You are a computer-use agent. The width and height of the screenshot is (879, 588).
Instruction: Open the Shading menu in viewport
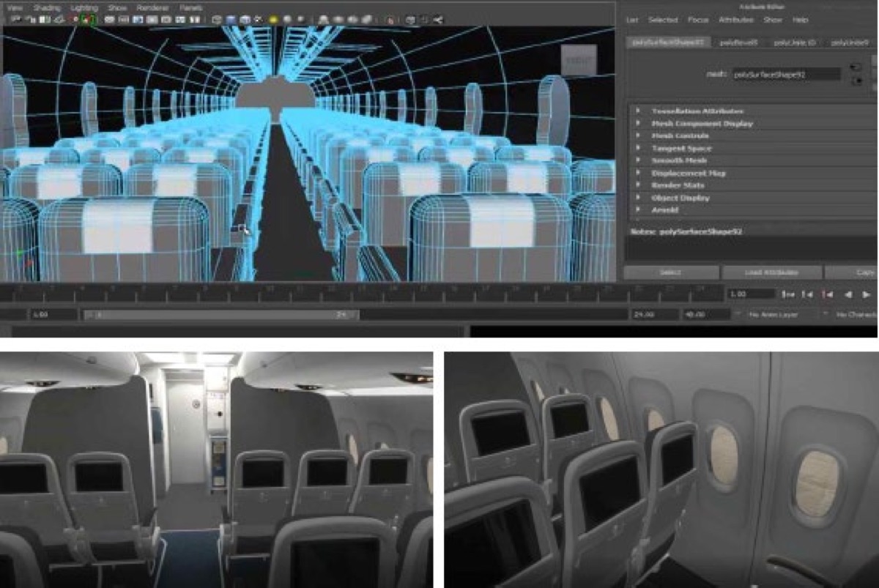(47, 7)
